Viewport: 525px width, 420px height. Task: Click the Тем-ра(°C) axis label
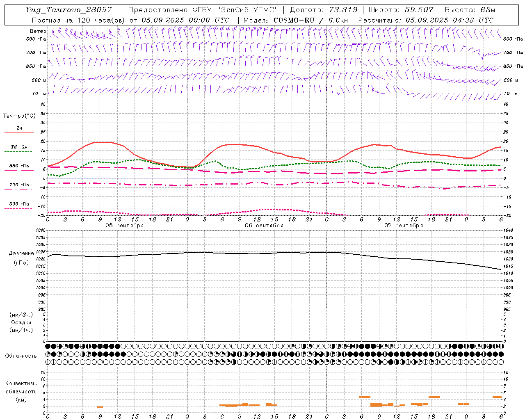[x=19, y=116]
